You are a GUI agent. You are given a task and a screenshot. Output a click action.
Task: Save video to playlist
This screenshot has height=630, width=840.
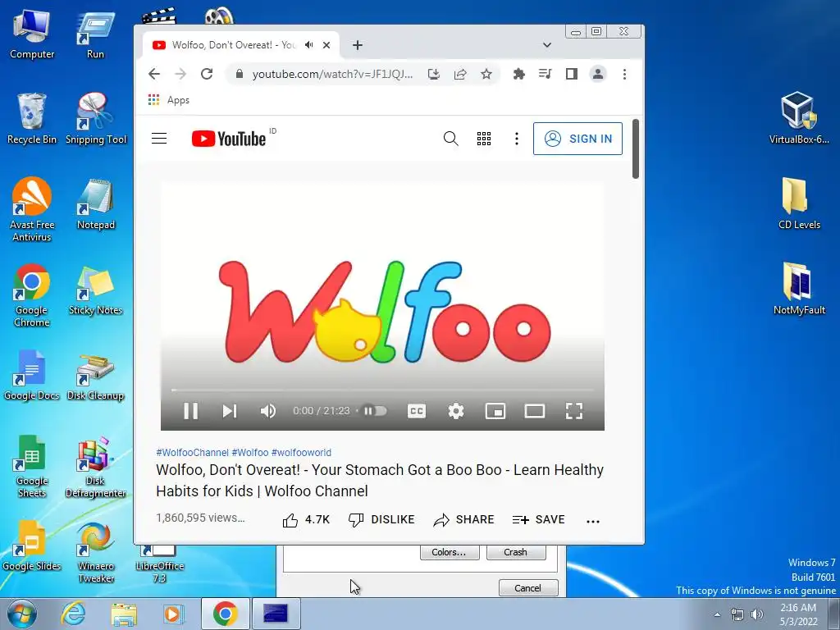538,519
